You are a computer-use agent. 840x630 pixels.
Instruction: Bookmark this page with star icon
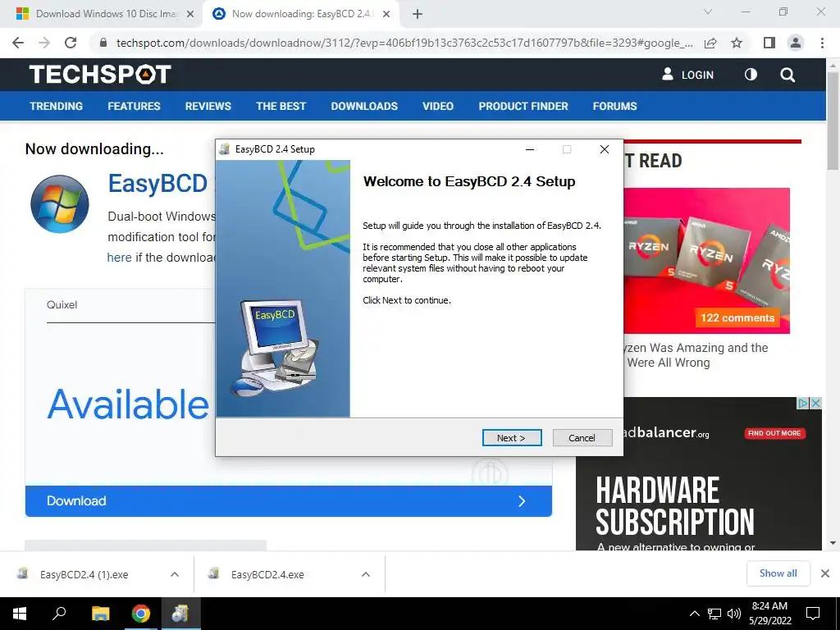[737, 43]
